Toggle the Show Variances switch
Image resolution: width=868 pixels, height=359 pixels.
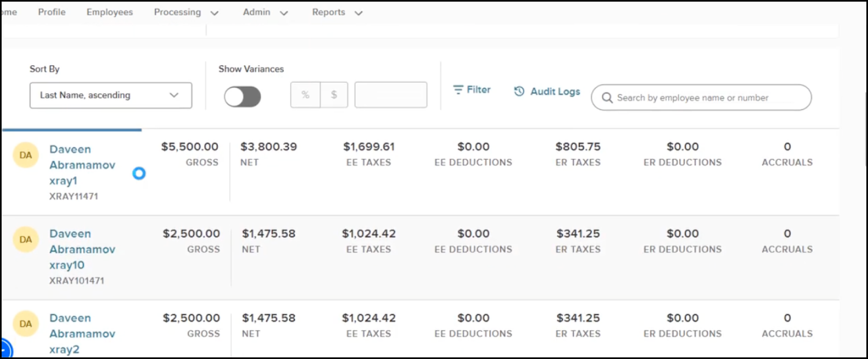pyautogui.click(x=243, y=97)
